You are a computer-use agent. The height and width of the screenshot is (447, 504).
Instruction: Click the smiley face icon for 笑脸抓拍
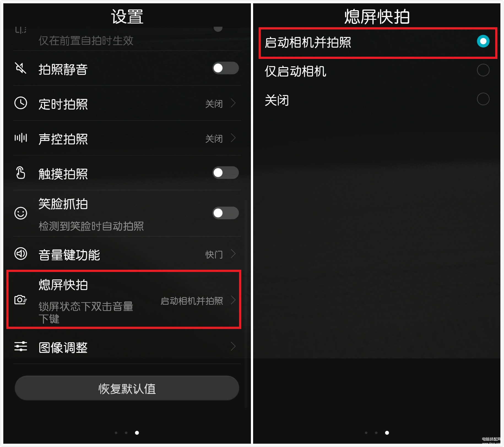coord(21,213)
